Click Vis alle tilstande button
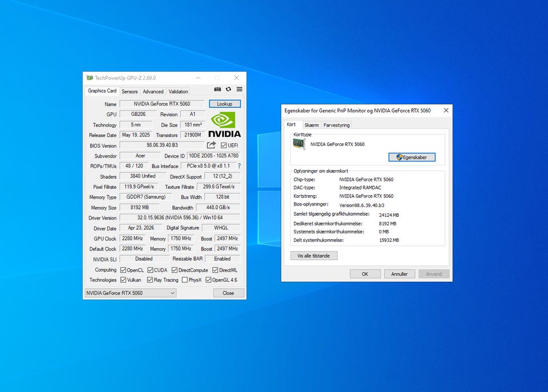This screenshot has width=548, height=392. (x=313, y=256)
